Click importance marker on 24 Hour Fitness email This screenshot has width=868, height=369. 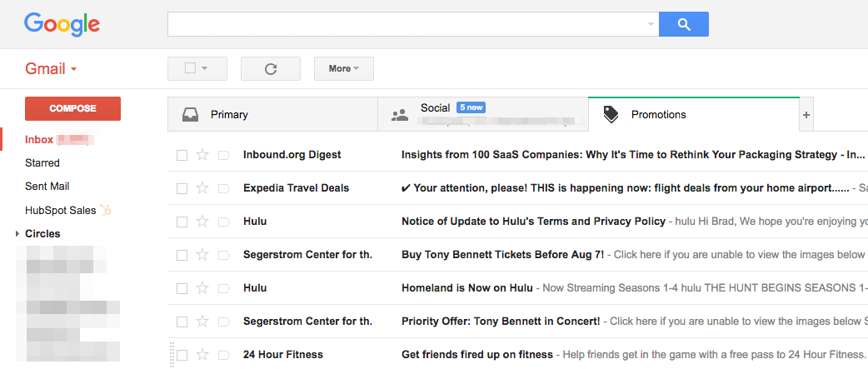(x=223, y=355)
